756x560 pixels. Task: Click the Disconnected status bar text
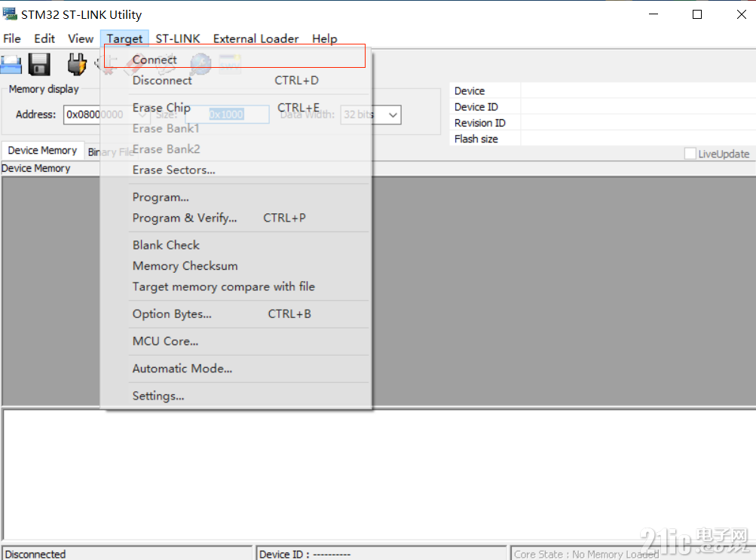click(35, 554)
